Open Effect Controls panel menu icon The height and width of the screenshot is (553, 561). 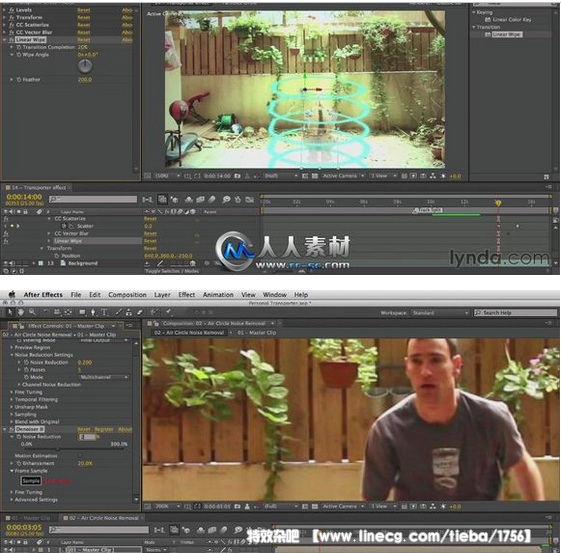(x=130, y=326)
